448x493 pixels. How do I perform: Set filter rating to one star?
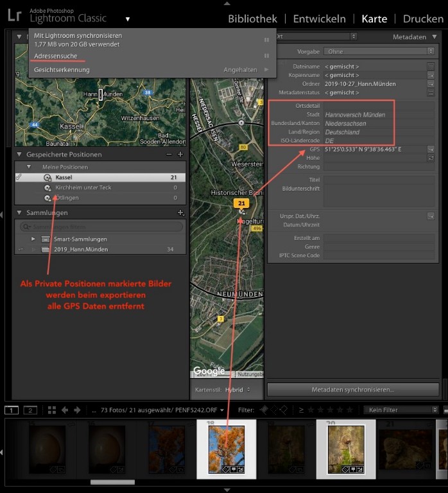click(311, 410)
